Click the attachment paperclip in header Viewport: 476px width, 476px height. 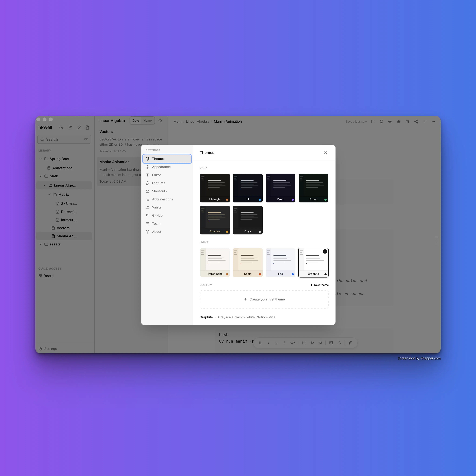point(399,121)
